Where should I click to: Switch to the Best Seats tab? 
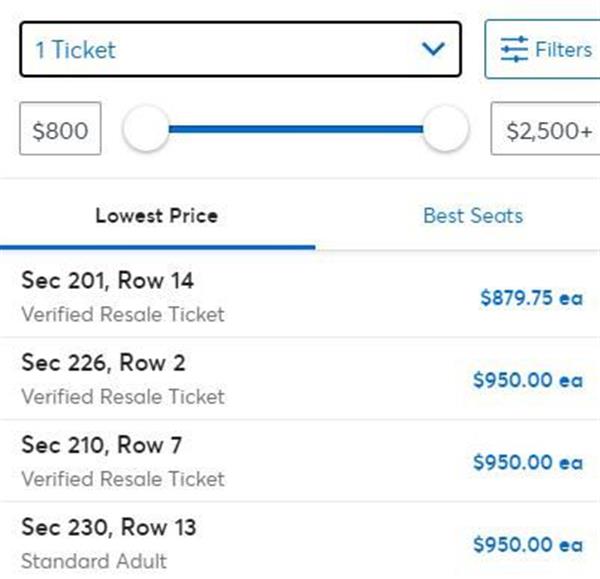pyautogui.click(x=473, y=216)
